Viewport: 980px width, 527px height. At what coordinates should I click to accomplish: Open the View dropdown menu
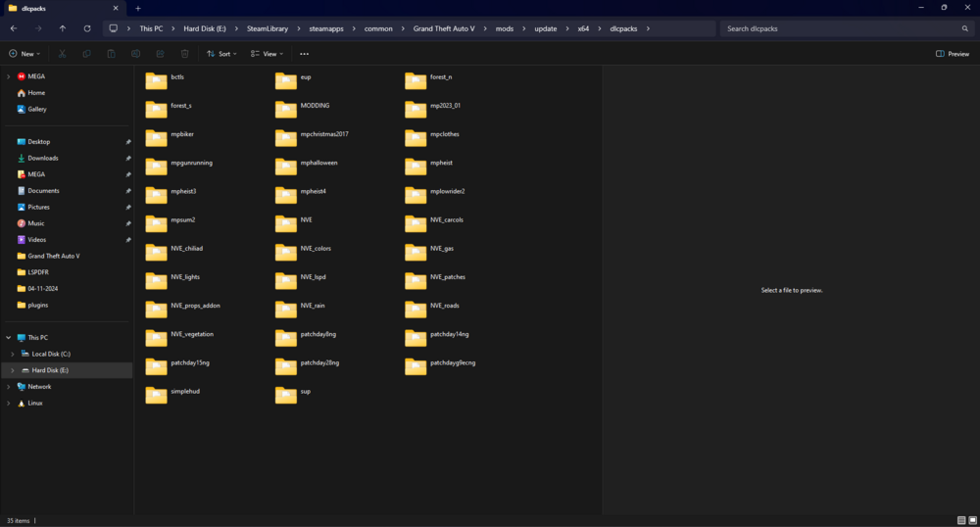click(267, 54)
